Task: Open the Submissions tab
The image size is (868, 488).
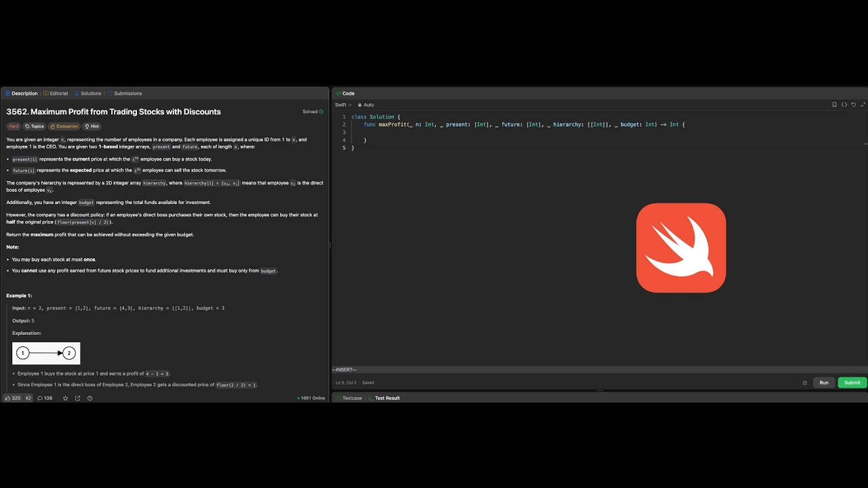Action: point(125,94)
